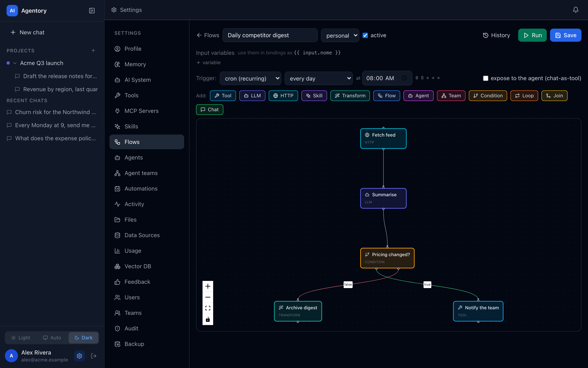The image size is (588, 368).
Task: Collapse the Acme Q3 launch project
Action: pos(15,63)
